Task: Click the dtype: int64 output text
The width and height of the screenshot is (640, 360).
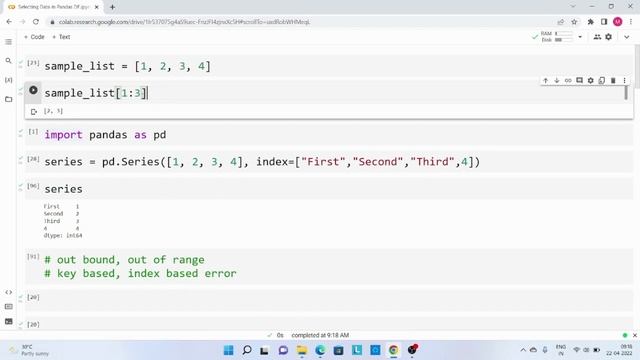Action: [63, 236]
